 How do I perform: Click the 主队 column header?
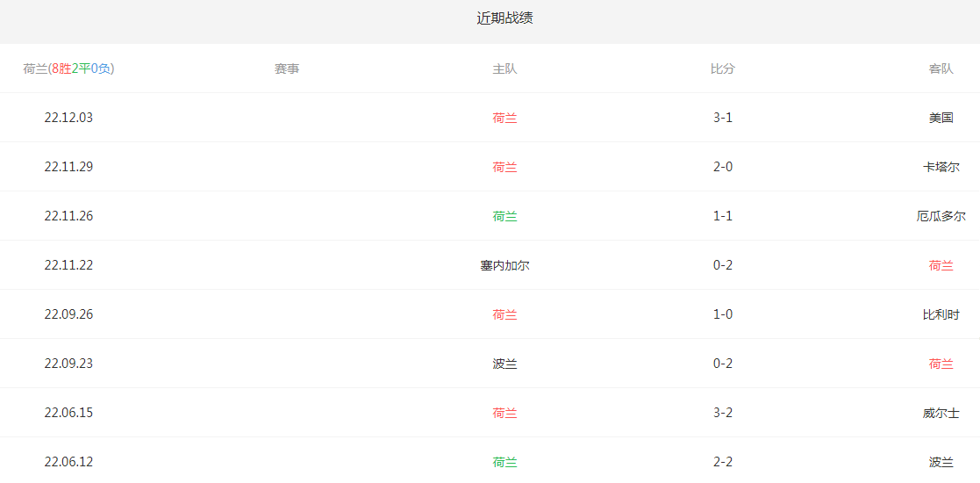tap(504, 68)
